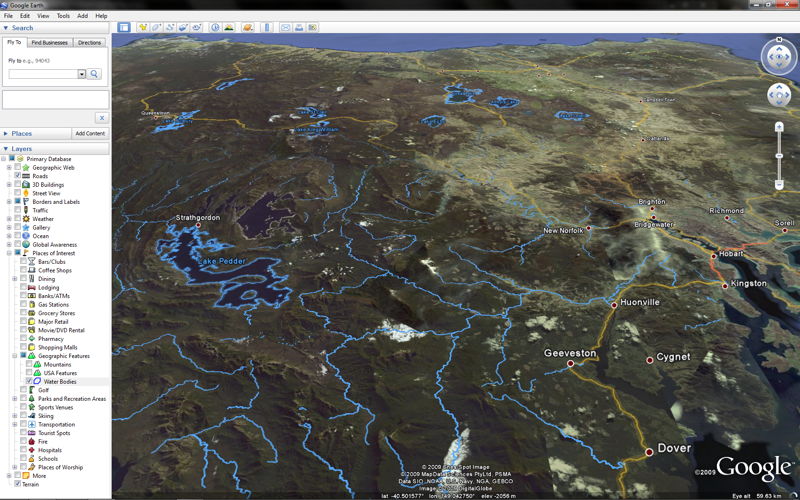The height and width of the screenshot is (500, 800).
Task: Click the Add Placemark pushpin icon
Action: (143, 27)
